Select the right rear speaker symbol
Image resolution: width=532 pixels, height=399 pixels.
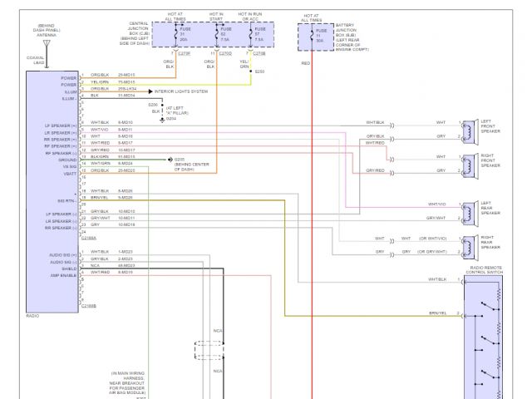[x=471, y=244]
